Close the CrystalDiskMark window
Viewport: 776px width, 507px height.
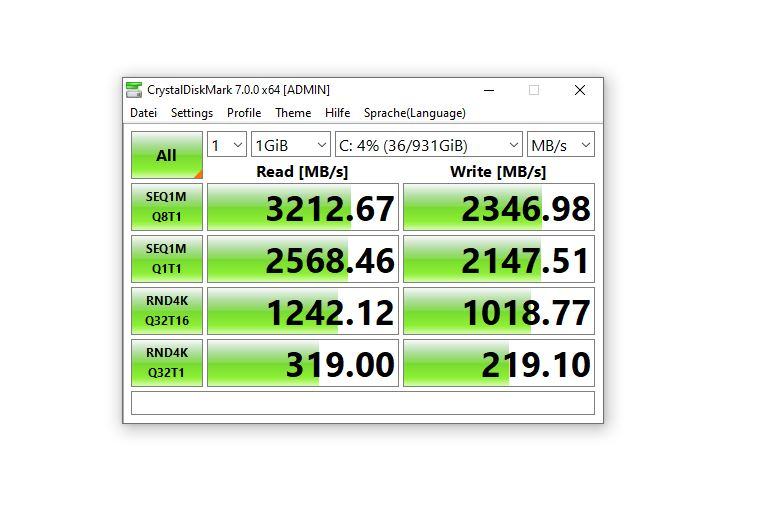point(580,90)
